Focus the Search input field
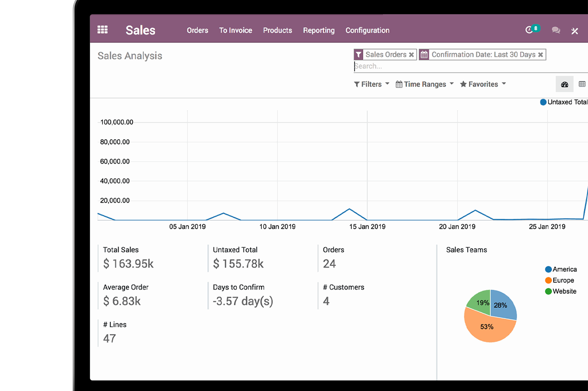The width and height of the screenshot is (588, 391). point(469,66)
